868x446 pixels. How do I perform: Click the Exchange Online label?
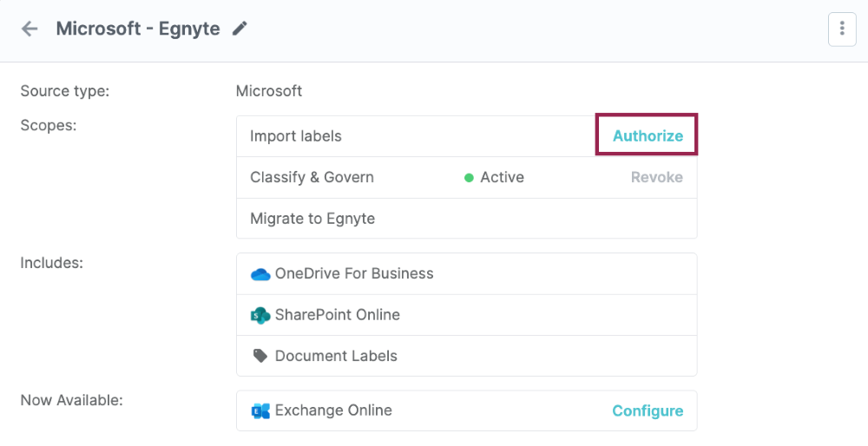coord(333,410)
